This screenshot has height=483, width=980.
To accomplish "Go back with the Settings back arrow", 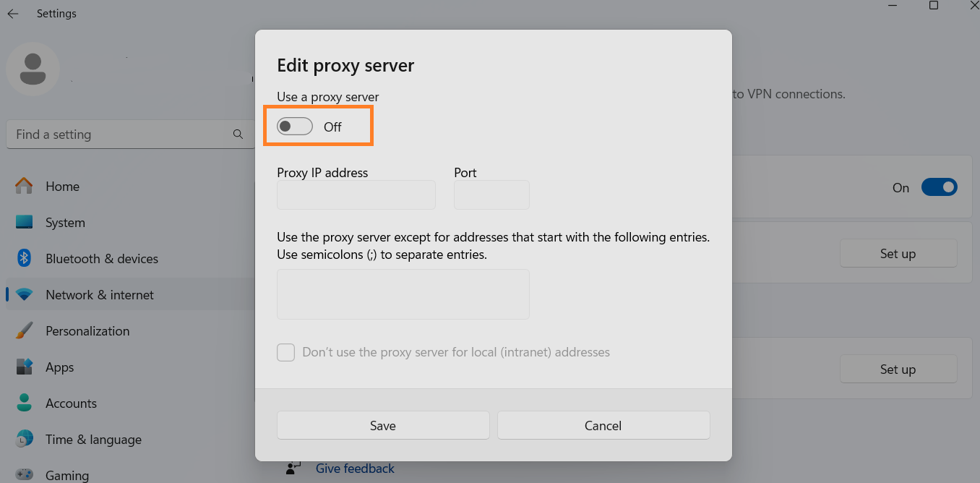I will click(13, 14).
